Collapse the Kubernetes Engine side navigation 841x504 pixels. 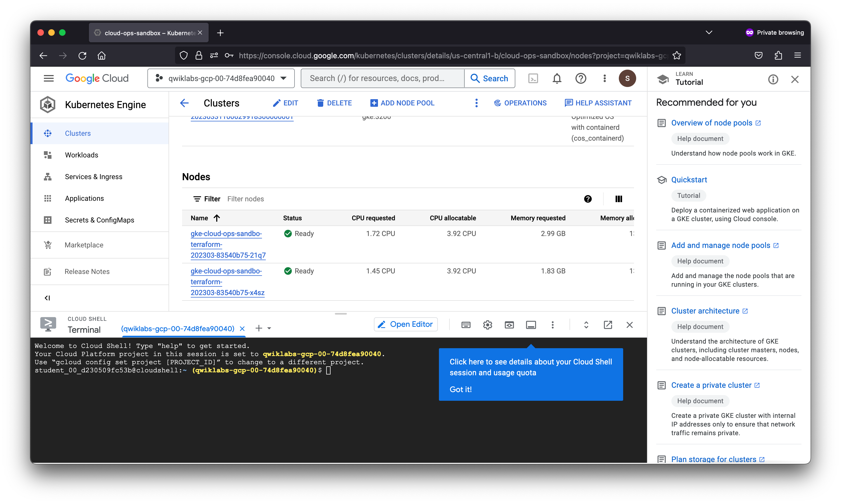point(47,298)
